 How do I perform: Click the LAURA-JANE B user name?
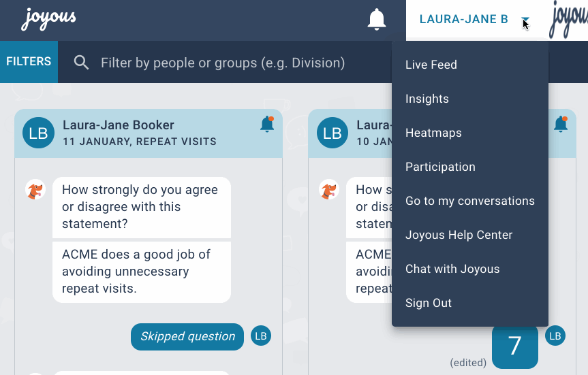(x=463, y=19)
